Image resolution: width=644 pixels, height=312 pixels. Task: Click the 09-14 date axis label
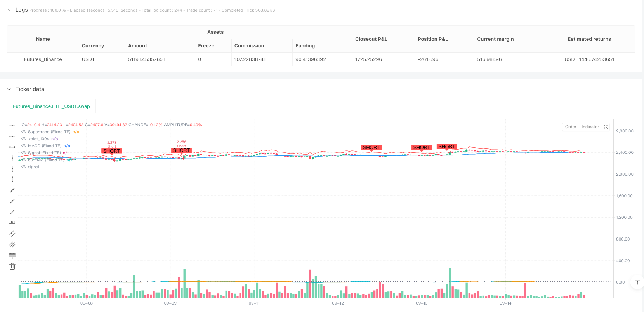coord(505,303)
